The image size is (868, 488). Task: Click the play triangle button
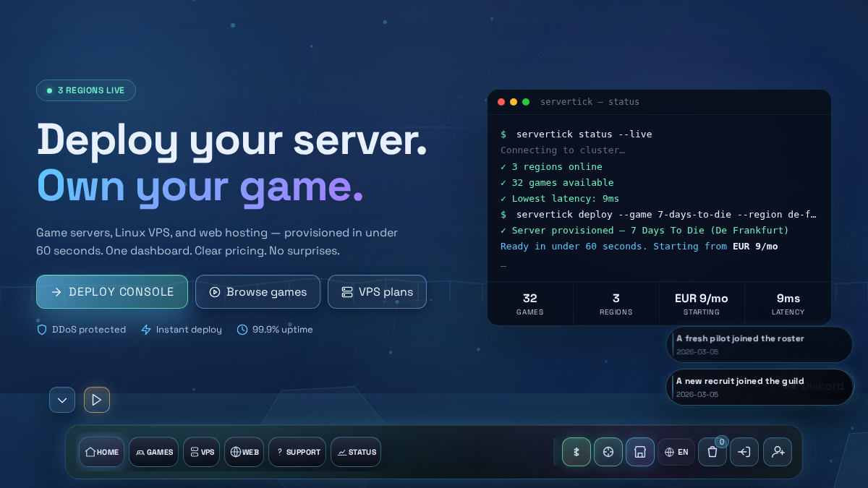point(97,400)
